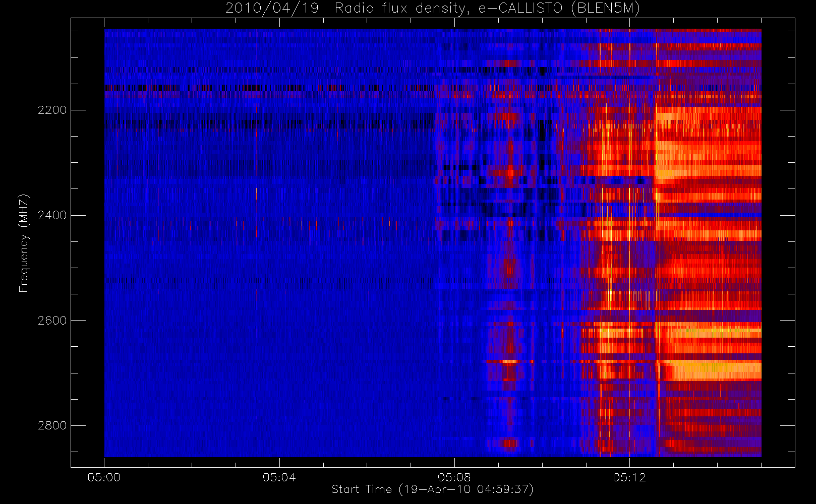This screenshot has height=504, width=816.
Task: Click the 2600 frequency tick label
Action: [52, 321]
